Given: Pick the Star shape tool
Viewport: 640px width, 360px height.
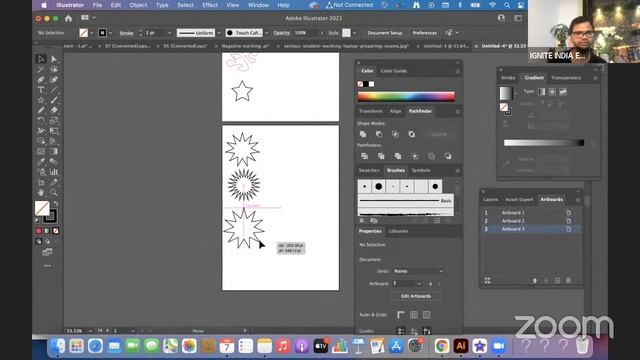Looking at the screenshot, I should click(x=41, y=100).
